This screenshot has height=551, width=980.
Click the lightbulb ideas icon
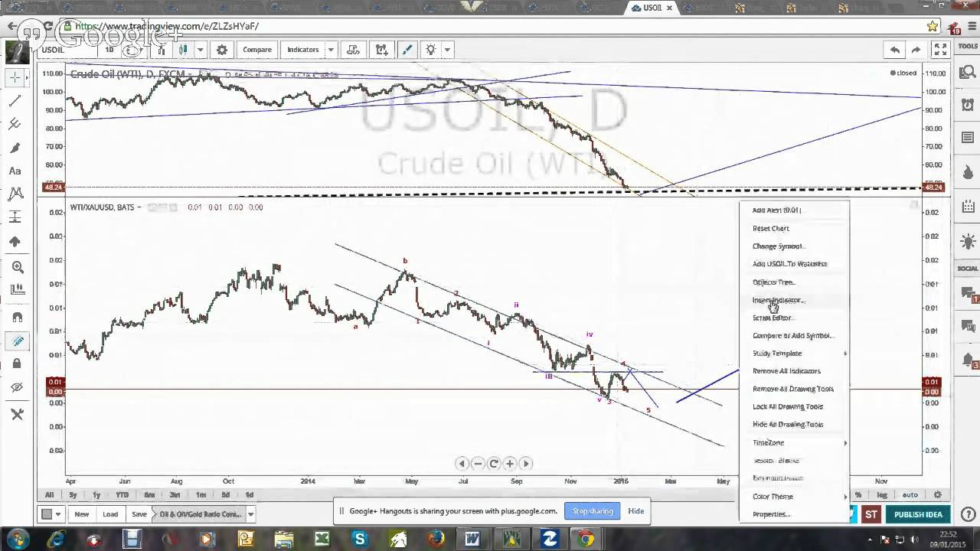pyautogui.click(x=431, y=50)
